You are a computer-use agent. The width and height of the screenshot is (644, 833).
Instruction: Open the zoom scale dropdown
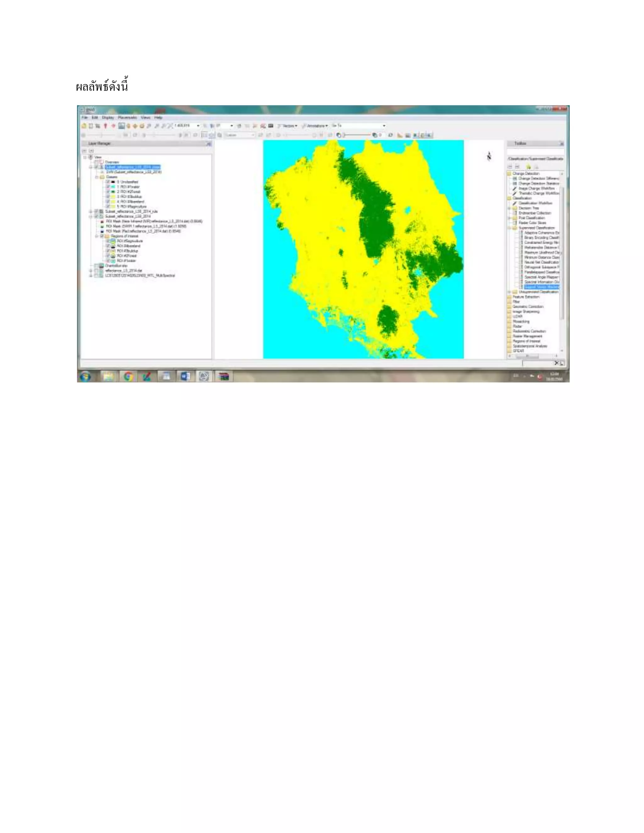click(198, 126)
